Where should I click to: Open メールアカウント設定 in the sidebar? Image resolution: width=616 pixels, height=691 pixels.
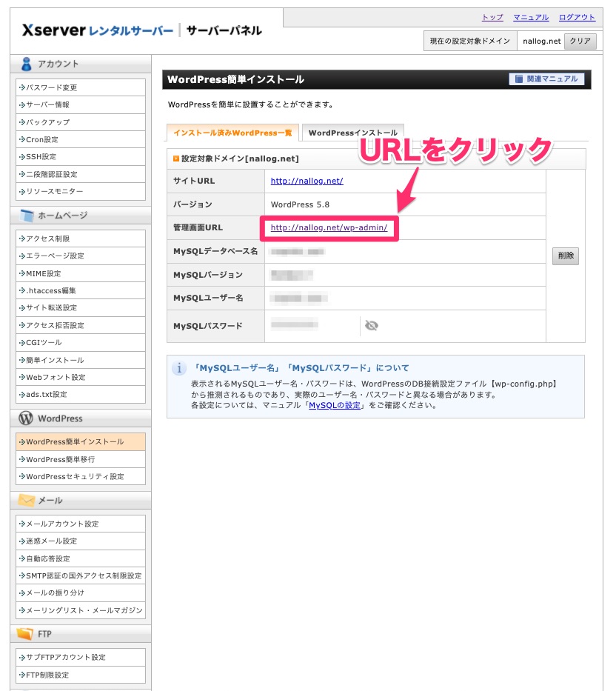[x=62, y=524]
